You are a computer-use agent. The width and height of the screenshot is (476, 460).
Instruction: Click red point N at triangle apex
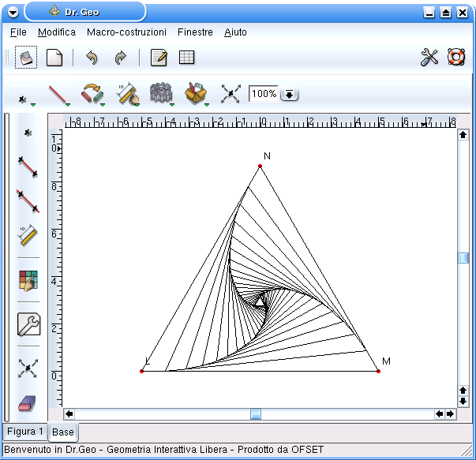tap(260, 166)
